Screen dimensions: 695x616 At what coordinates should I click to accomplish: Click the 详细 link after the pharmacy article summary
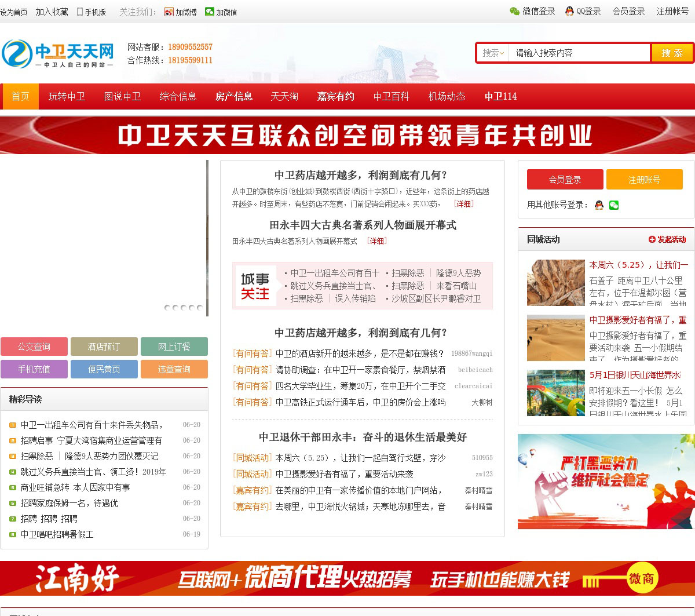[x=463, y=204]
